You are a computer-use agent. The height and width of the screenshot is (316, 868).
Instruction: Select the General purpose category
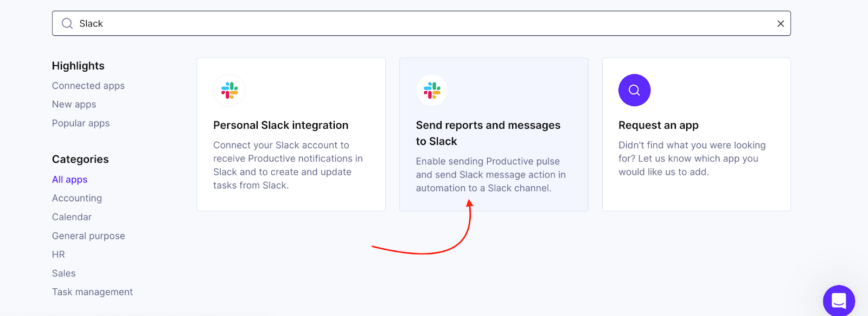[x=88, y=236]
